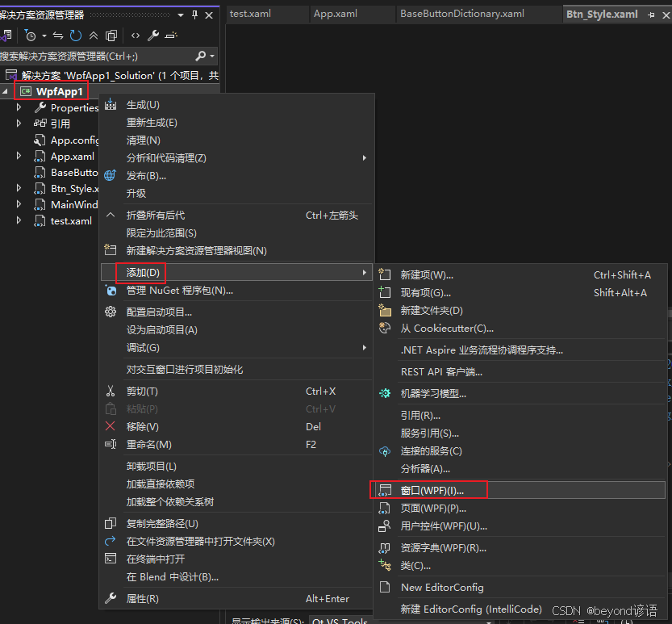Select the WpfApp1_Solution solution node

(111, 76)
